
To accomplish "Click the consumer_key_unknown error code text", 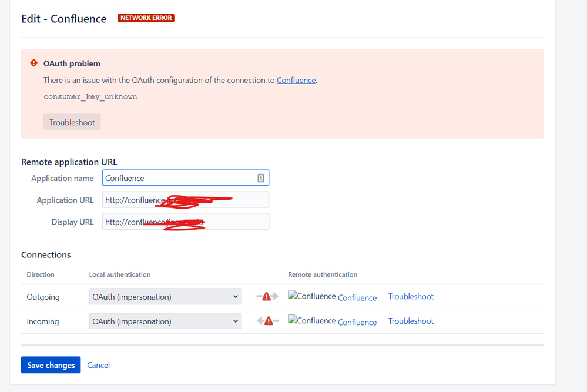I will tap(90, 97).
